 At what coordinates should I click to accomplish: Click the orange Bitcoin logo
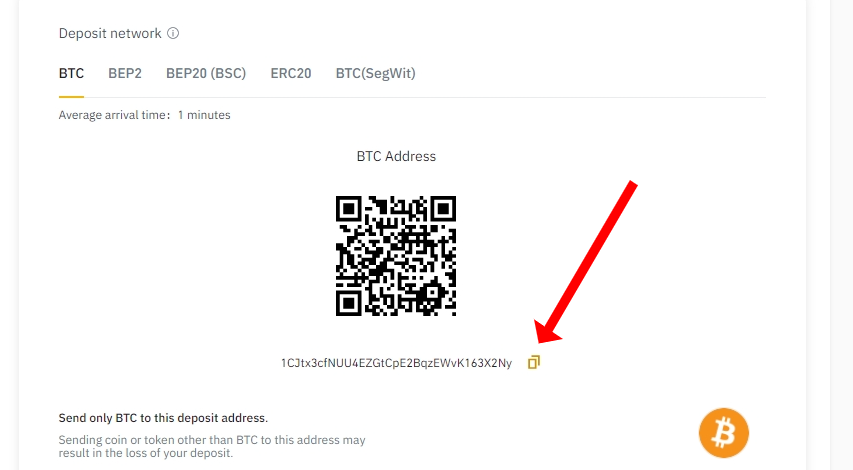point(724,433)
